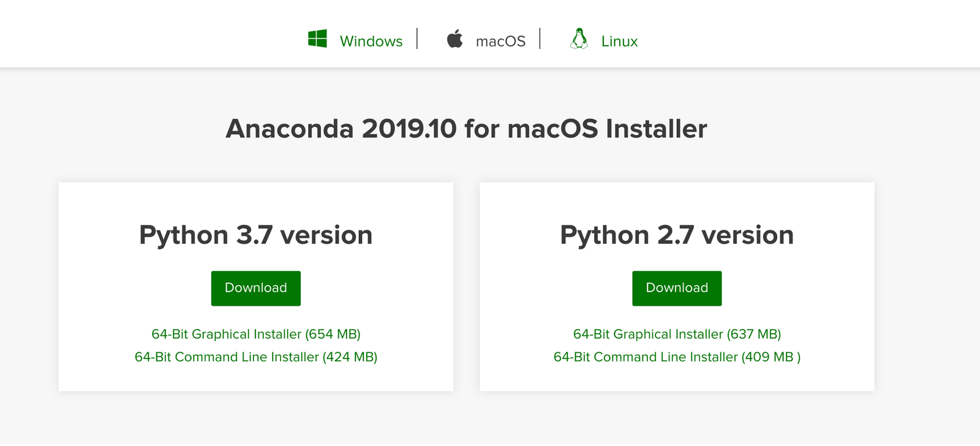Select the macOS tab label
Screen dimensions: 980x446
pyautogui.click(x=500, y=41)
